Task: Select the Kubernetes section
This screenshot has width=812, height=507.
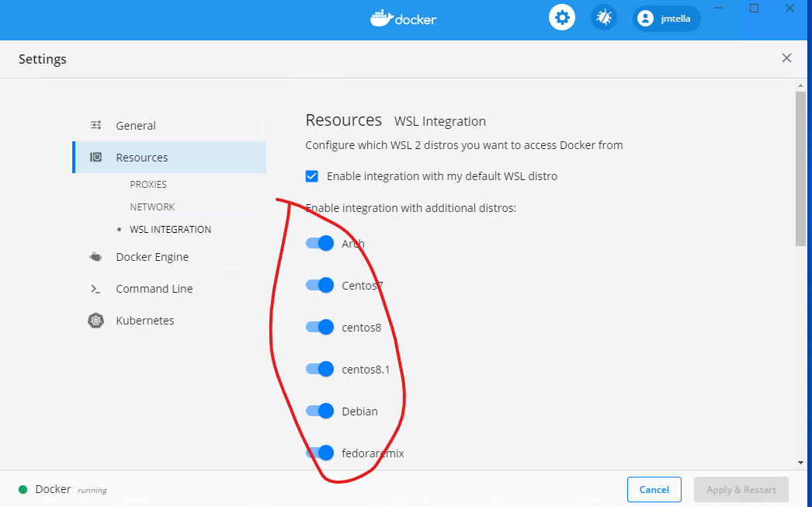Action: pos(145,321)
